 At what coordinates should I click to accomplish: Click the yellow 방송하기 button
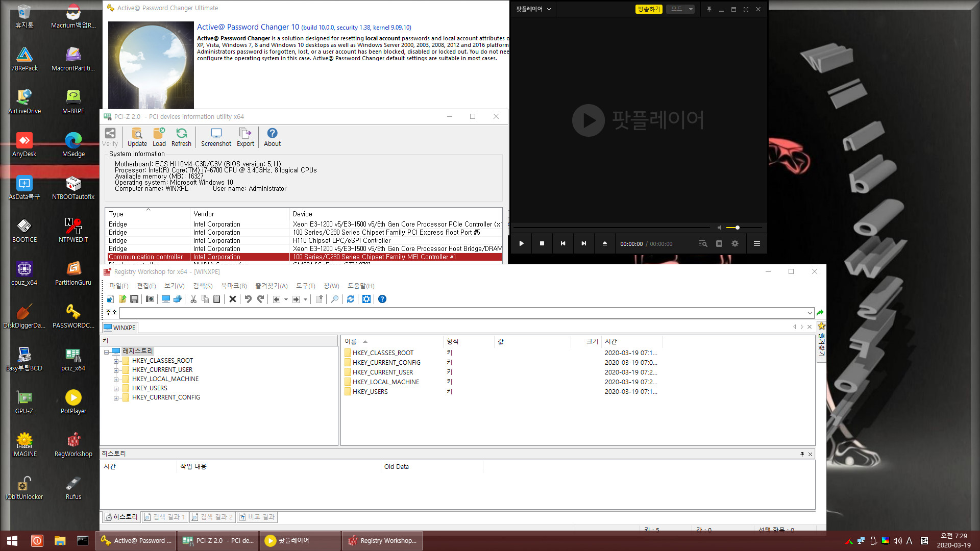click(649, 9)
